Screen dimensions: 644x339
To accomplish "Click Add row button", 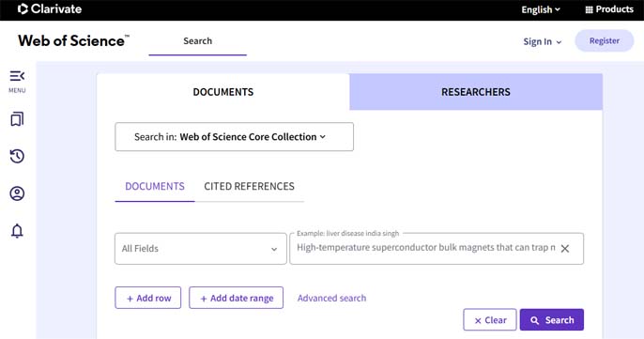I will (x=148, y=298).
